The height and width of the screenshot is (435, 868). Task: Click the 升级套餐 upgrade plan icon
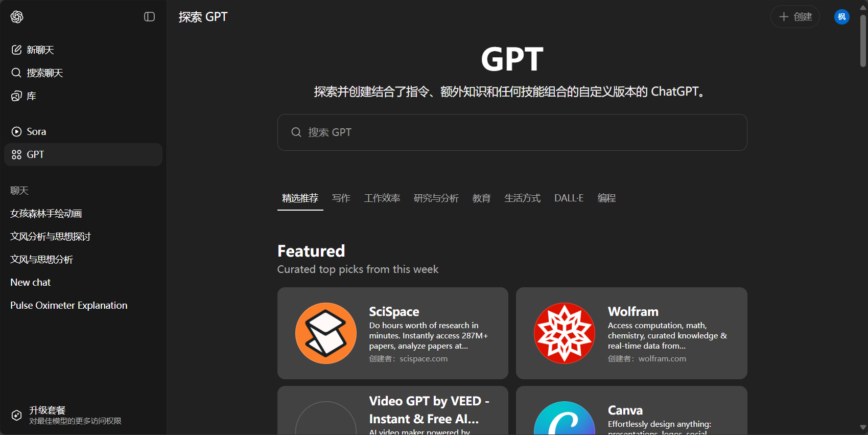point(17,415)
